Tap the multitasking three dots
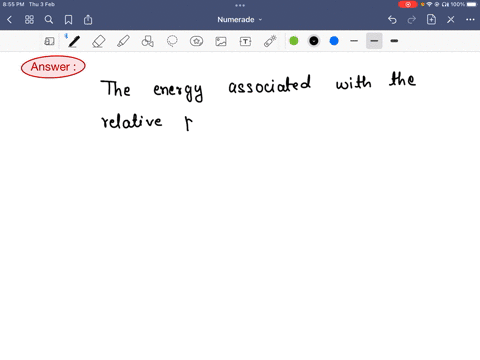The image size is (480, 360). pyautogui.click(x=240, y=5)
